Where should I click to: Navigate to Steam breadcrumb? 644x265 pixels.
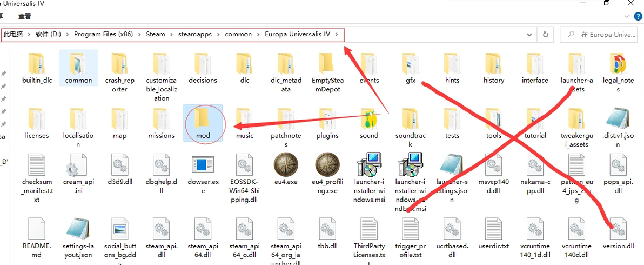pos(156,34)
